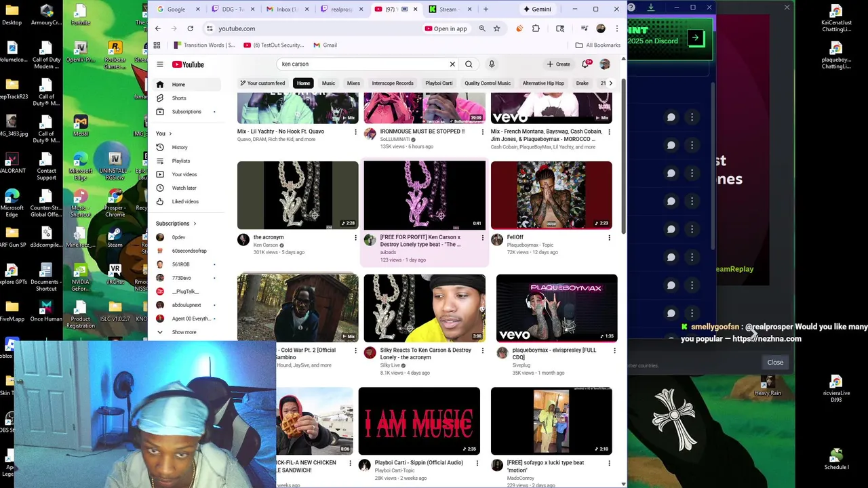This screenshot has height=488, width=868.
Task: Bookmark this page with the star icon
Action: pos(497,28)
